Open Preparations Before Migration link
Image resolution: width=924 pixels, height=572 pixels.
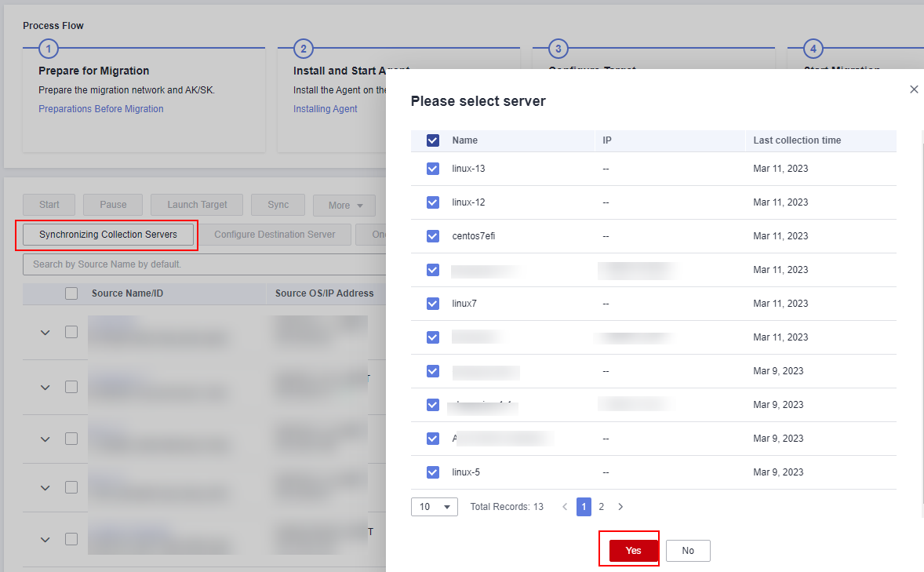[101, 109]
